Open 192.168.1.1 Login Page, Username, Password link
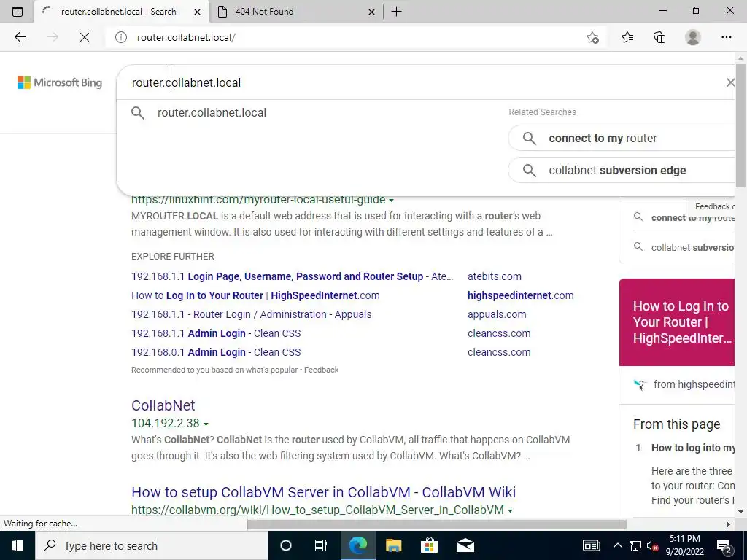 pyautogui.click(x=292, y=276)
